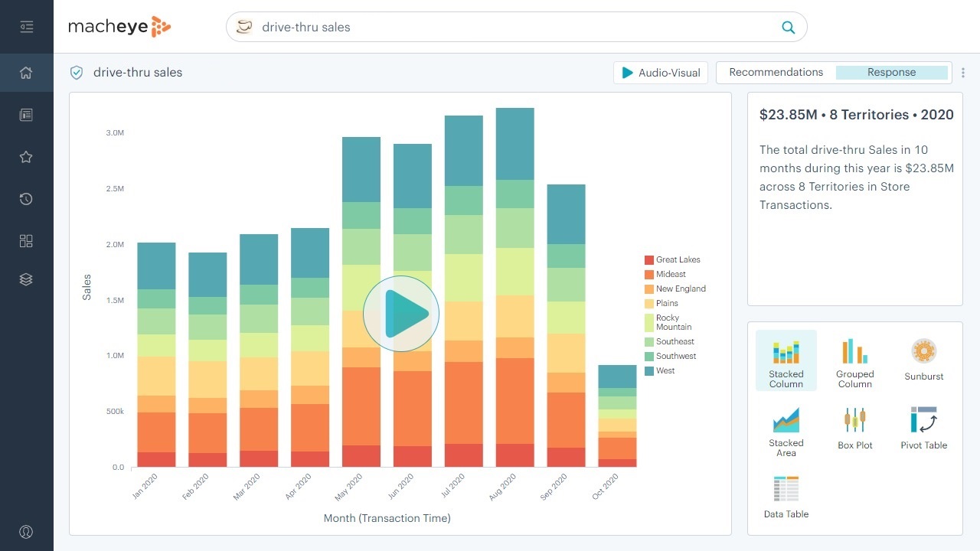Toggle Great Lakes legend series
Viewport: 980px width, 551px height.
(672, 260)
